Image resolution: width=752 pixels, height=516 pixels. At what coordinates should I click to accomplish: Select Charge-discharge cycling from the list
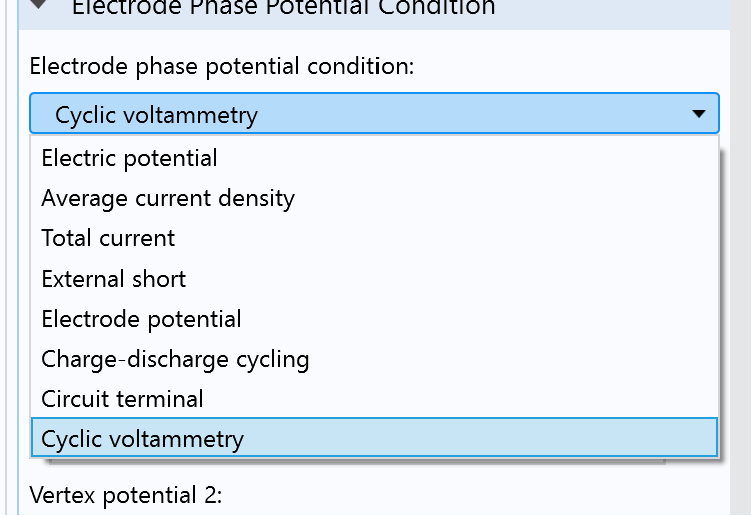coord(175,359)
